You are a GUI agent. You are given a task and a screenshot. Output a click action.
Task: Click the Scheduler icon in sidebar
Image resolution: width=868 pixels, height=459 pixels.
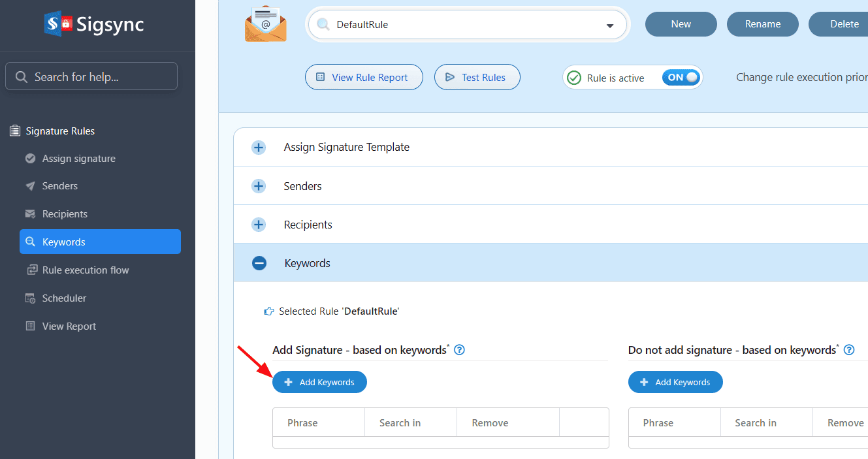pyautogui.click(x=30, y=298)
